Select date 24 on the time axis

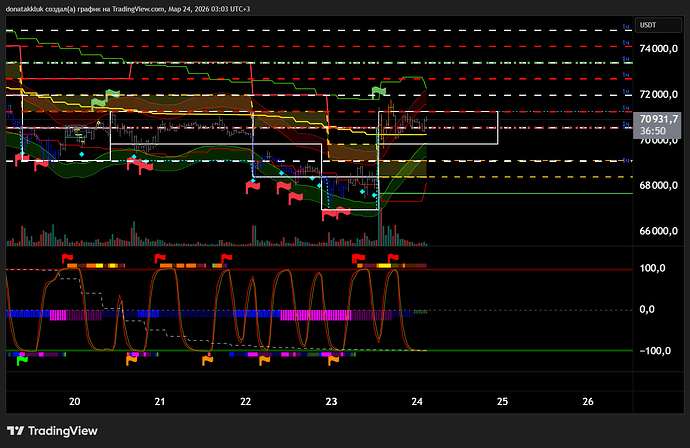click(417, 401)
